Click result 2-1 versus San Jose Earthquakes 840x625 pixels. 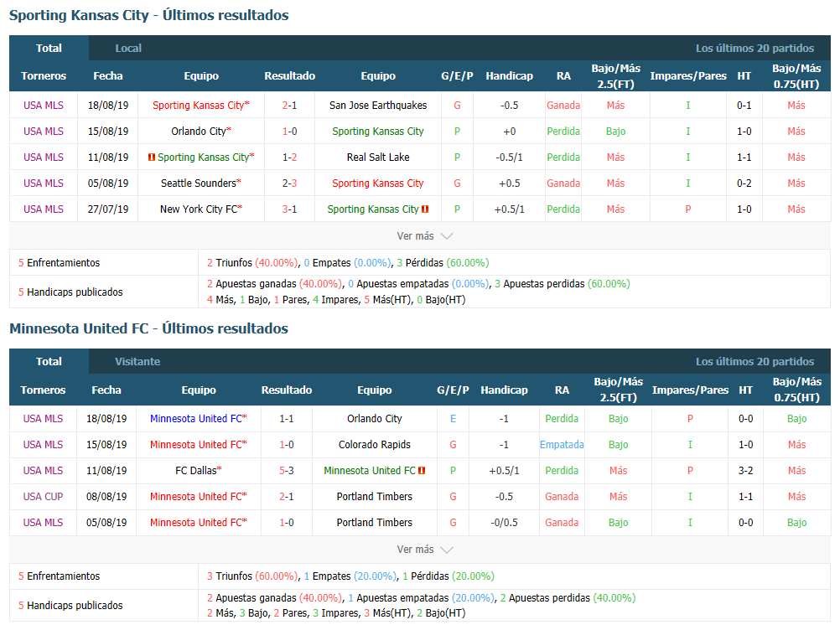coord(289,106)
